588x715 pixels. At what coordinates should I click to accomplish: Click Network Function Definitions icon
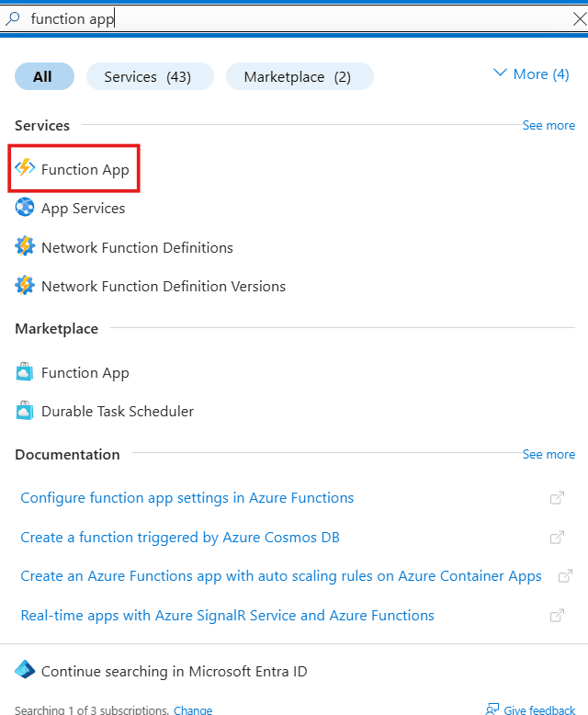[x=25, y=247]
